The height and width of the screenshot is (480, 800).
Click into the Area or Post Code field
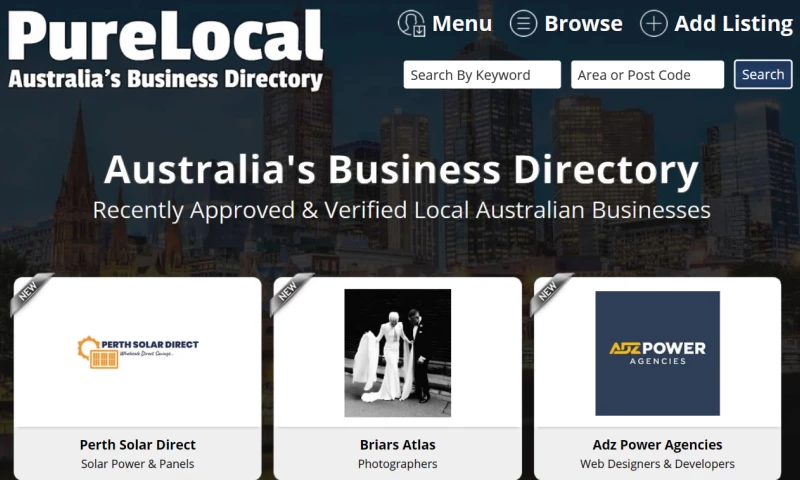point(647,75)
